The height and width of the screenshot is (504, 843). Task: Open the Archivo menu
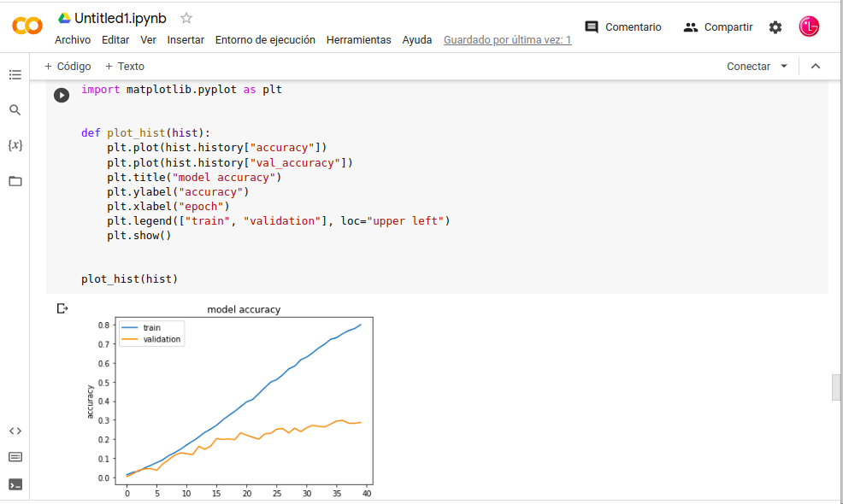point(73,40)
